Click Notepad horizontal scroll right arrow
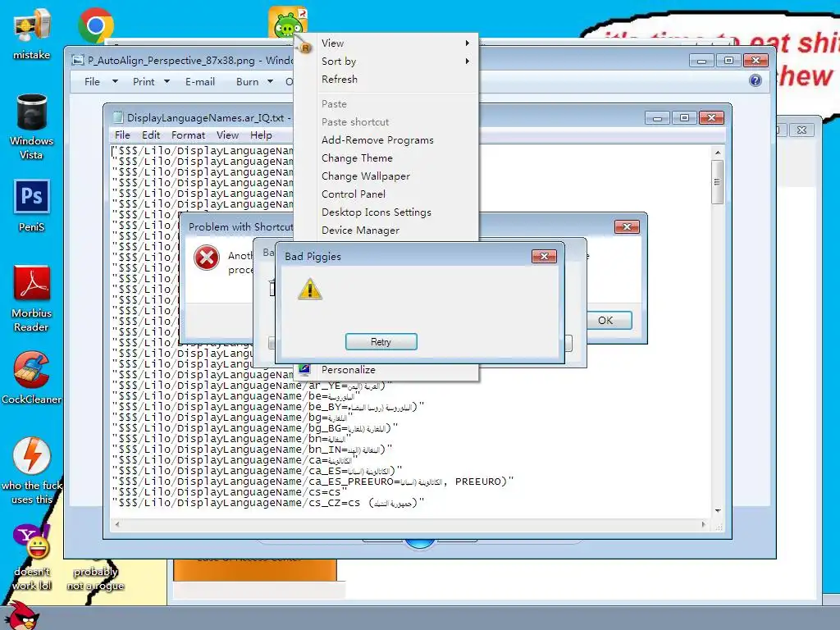 pyautogui.click(x=703, y=524)
